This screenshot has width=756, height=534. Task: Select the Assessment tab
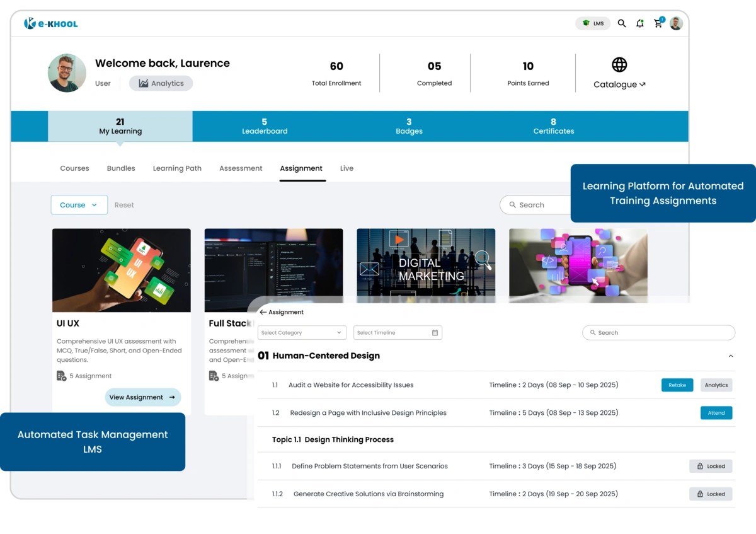241,168
